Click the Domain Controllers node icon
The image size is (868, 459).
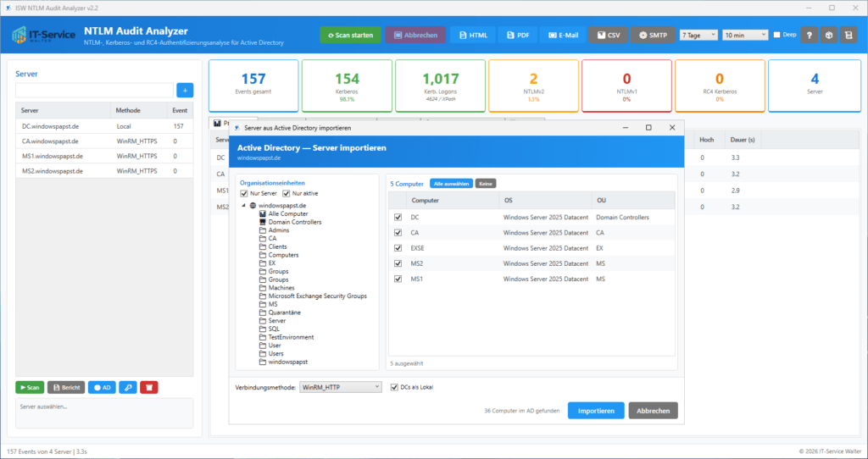263,222
